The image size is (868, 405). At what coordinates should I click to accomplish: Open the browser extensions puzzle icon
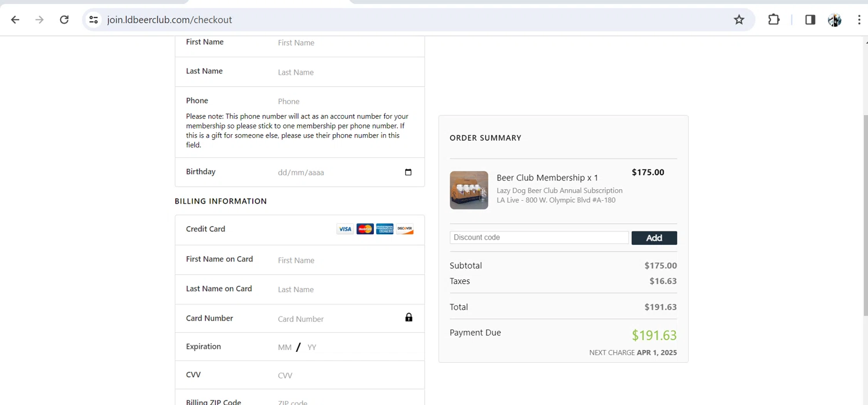point(774,20)
